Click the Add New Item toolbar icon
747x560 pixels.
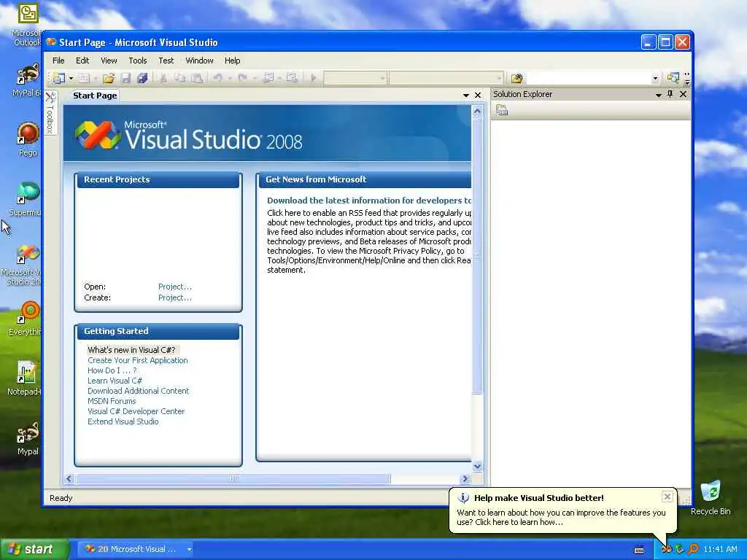click(x=85, y=78)
